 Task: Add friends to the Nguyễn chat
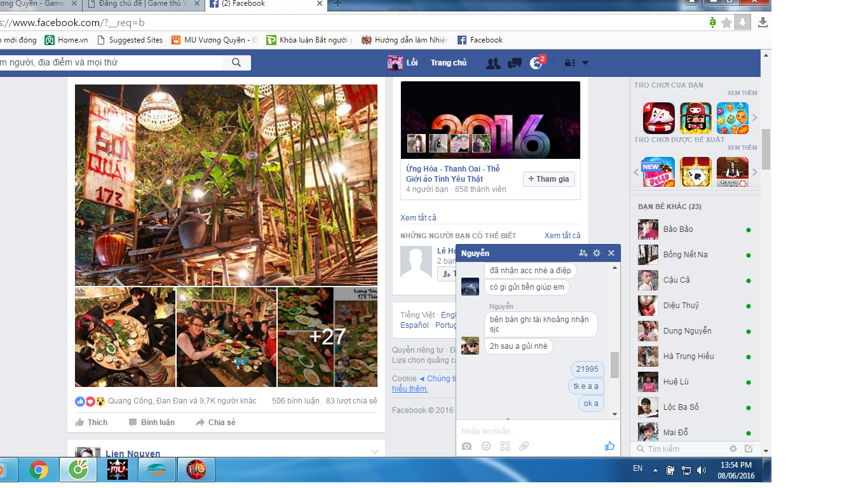[x=583, y=253]
